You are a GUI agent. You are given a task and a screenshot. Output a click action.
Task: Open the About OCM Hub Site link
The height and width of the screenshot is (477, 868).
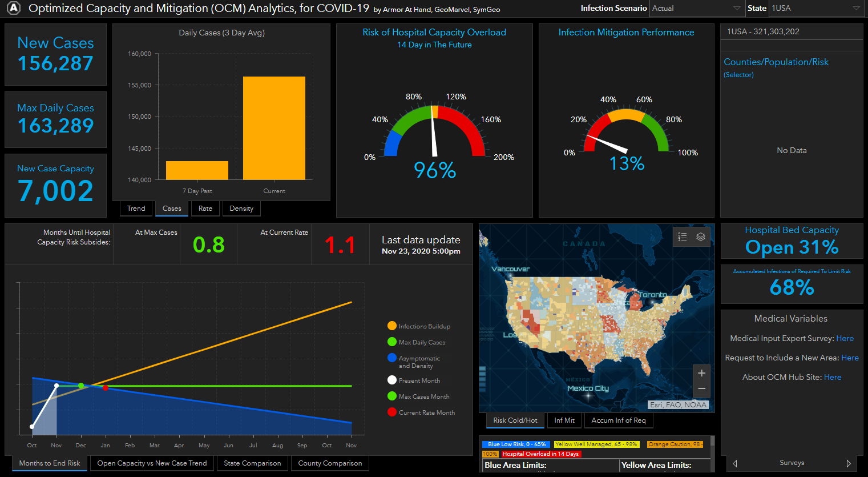tap(833, 377)
